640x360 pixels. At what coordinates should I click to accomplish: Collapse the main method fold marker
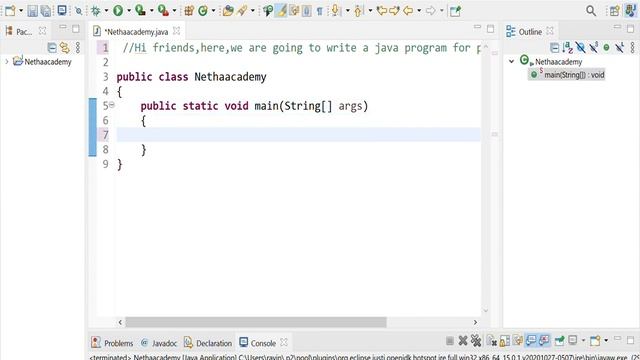[x=111, y=105]
